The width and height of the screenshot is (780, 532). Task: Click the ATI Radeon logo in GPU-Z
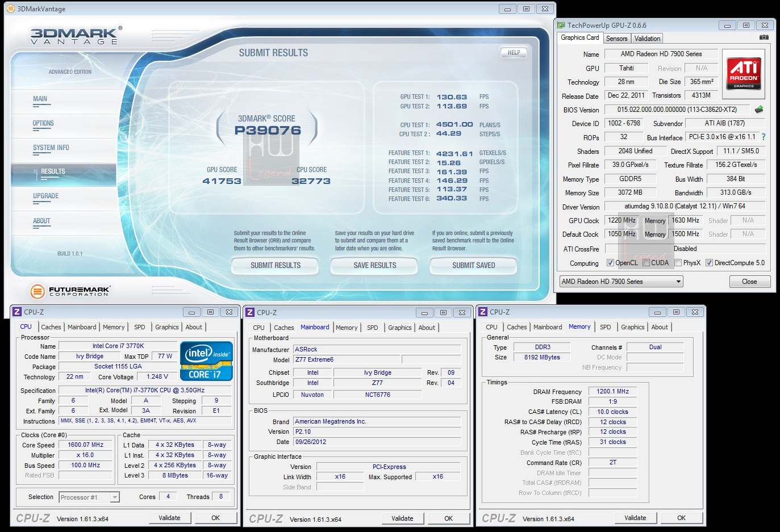(743, 74)
